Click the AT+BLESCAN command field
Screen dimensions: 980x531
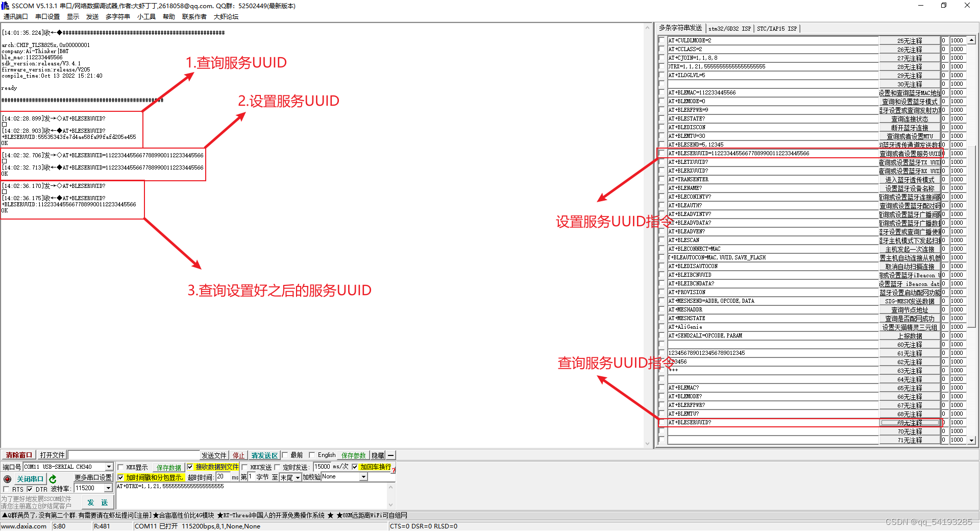773,240
